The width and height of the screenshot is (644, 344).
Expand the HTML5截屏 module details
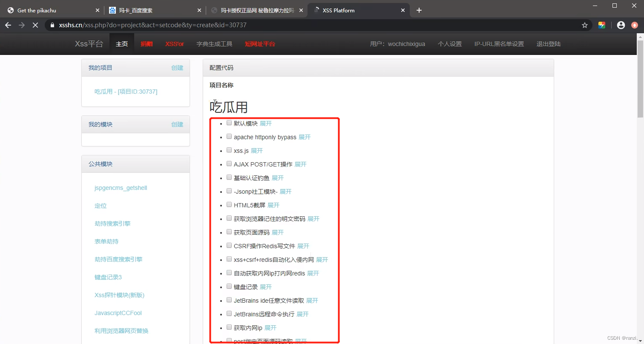click(x=273, y=205)
